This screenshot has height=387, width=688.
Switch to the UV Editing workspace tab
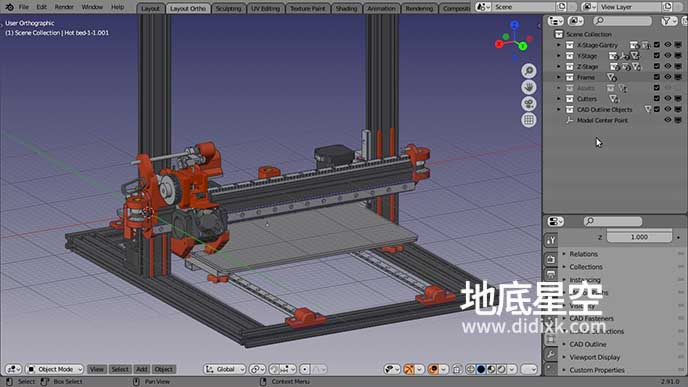(x=265, y=8)
